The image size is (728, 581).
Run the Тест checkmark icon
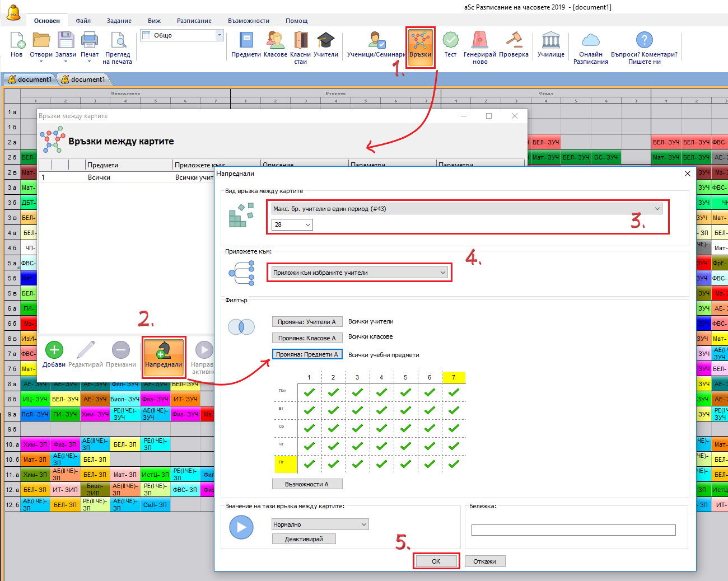[x=450, y=45]
